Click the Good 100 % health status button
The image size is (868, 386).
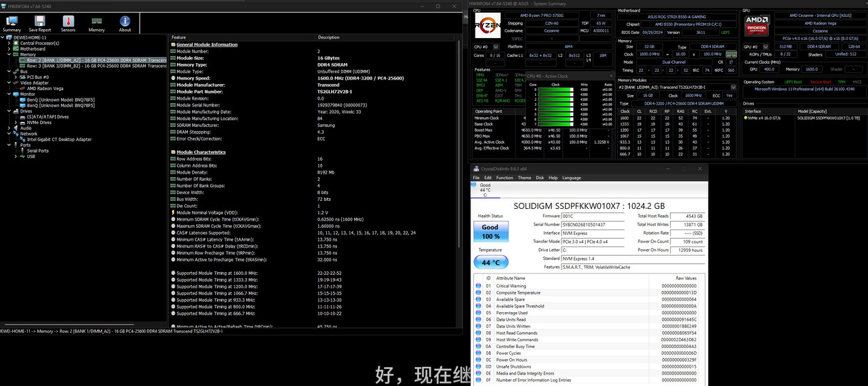490,231
